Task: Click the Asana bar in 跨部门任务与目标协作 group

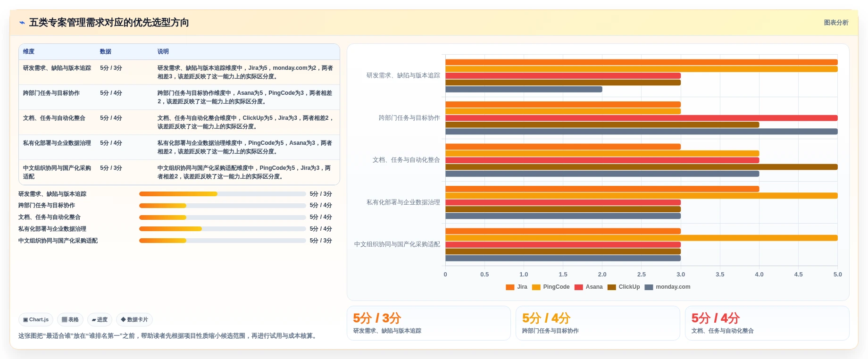Action: (x=642, y=118)
